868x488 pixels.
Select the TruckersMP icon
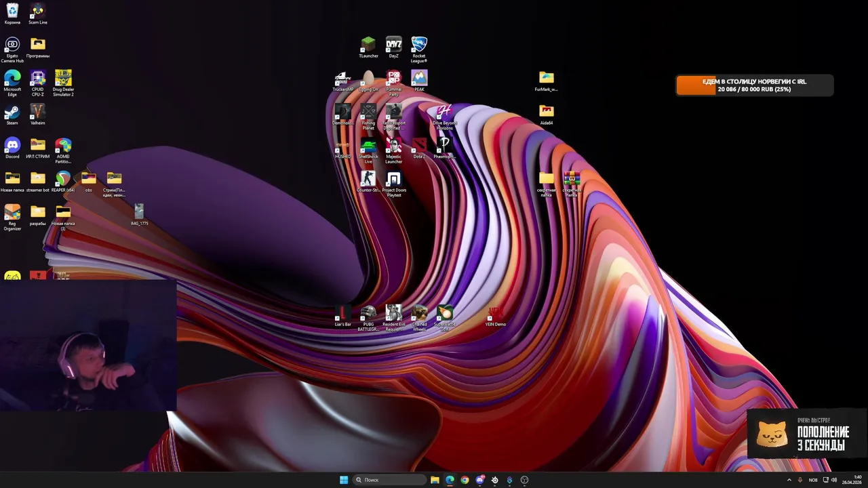(343, 81)
